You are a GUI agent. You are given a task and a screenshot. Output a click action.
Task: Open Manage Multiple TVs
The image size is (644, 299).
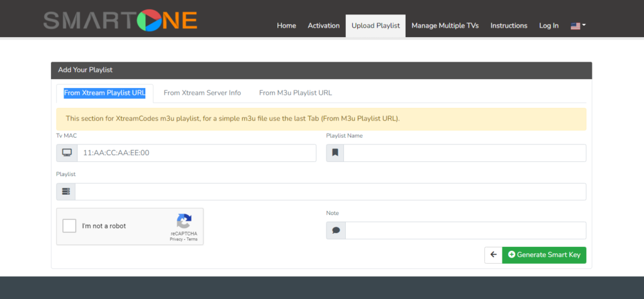(445, 25)
